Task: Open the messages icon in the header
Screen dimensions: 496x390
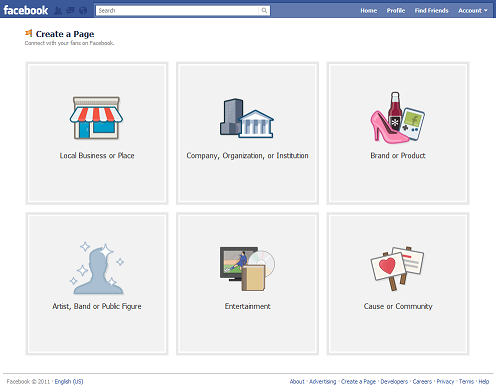Action: tap(71, 11)
